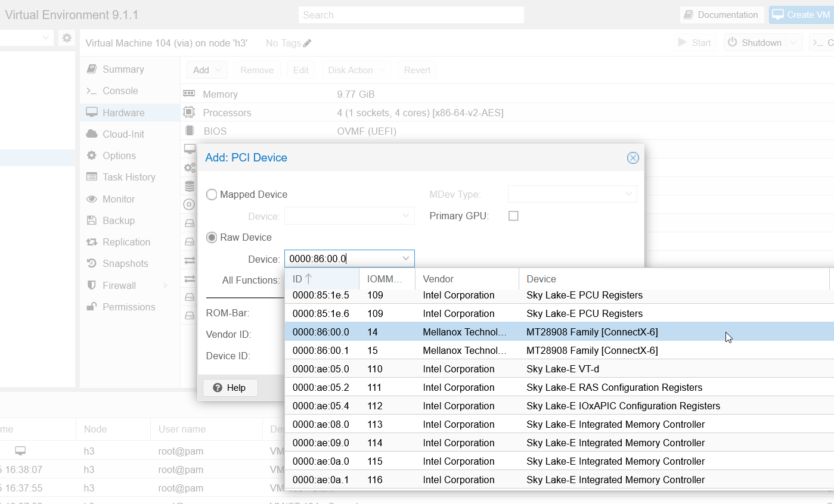Image resolution: width=834 pixels, height=504 pixels.
Task: Open the Mapped Device dropdown
Action: click(406, 216)
